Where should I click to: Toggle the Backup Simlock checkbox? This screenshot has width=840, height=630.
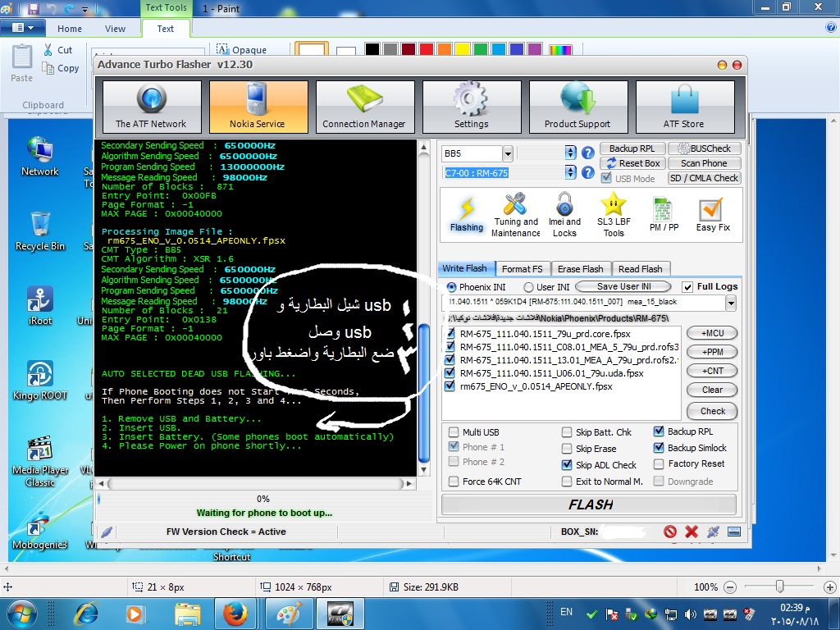(659, 448)
